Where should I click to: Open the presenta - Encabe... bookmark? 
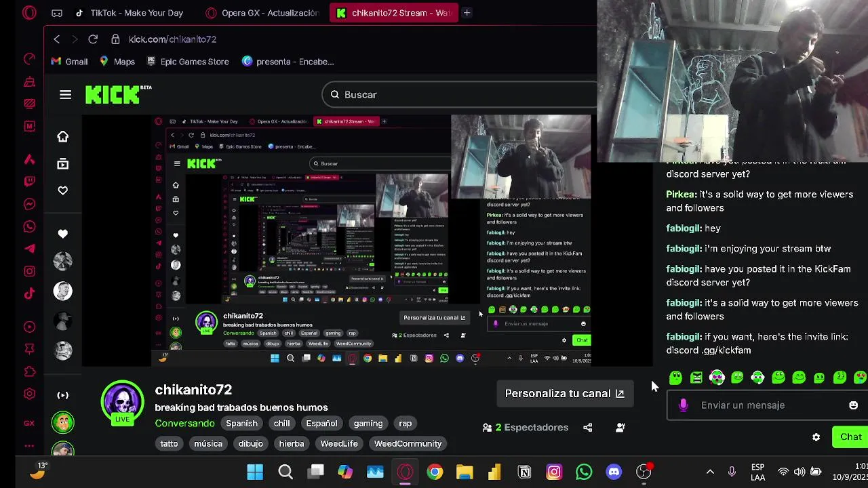[x=288, y=62]
